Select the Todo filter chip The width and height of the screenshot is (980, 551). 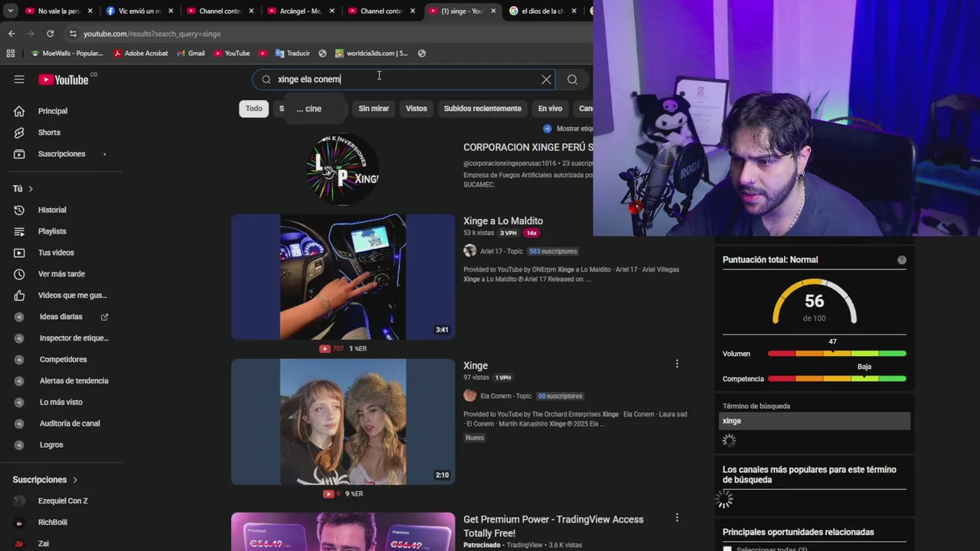(254, 109)
